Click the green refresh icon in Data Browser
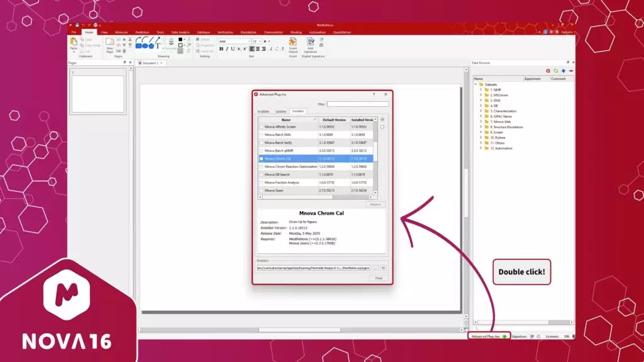This screenshot has height=362, width=644. (x=555, y=71)
